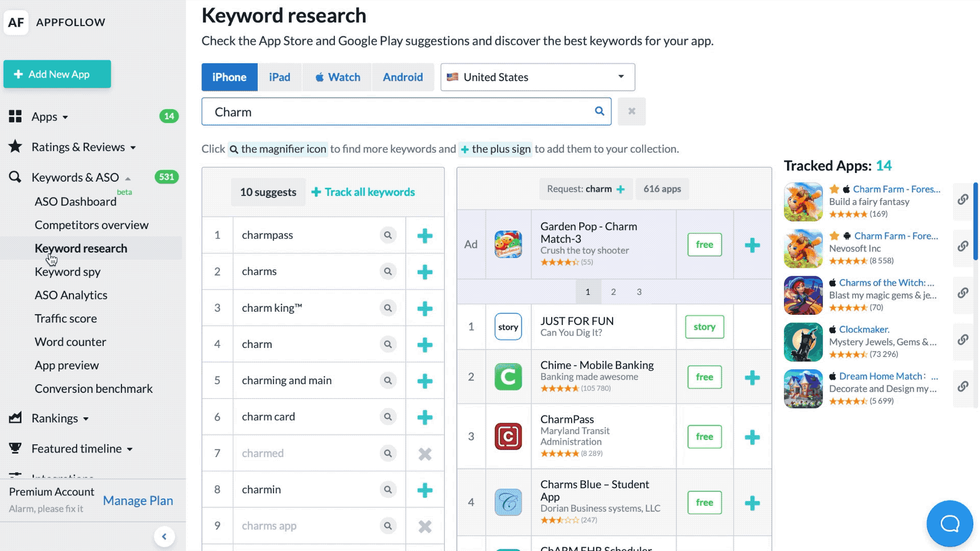This screenshot has width=980, height=551.
Task: Click link icon next to Clockmaker app
Action: pyautogui.click(x=963, y=340)
